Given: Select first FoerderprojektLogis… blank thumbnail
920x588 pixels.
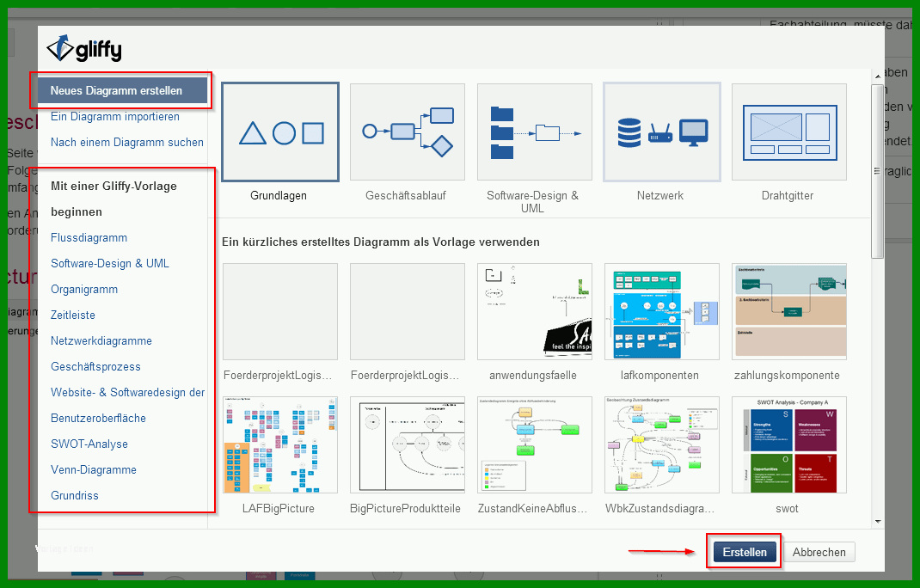Looking at the screenshot, I should pos(280,311).
